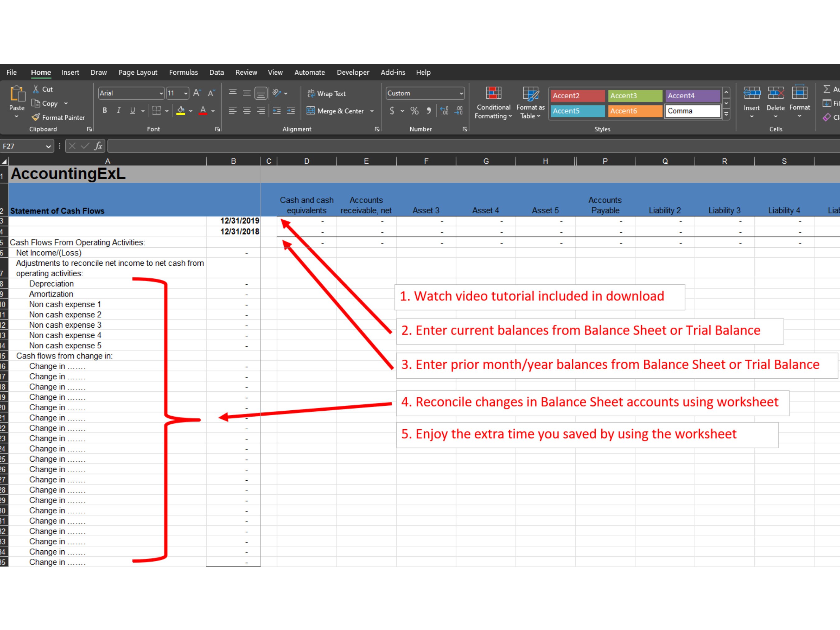Open the Custom number format dropdown

[461, 93]
